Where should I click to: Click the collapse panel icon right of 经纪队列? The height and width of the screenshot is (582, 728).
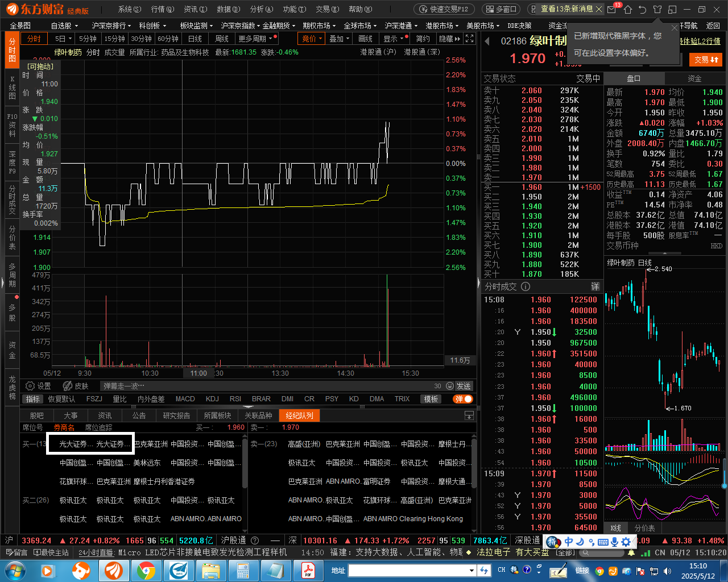click(469, 415)
